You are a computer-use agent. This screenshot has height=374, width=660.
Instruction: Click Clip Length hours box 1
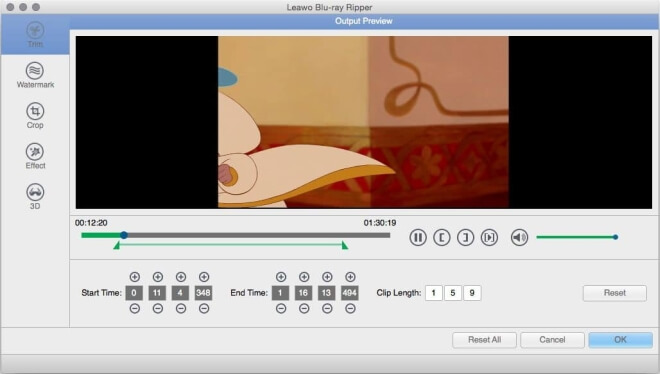coord(434,293)
